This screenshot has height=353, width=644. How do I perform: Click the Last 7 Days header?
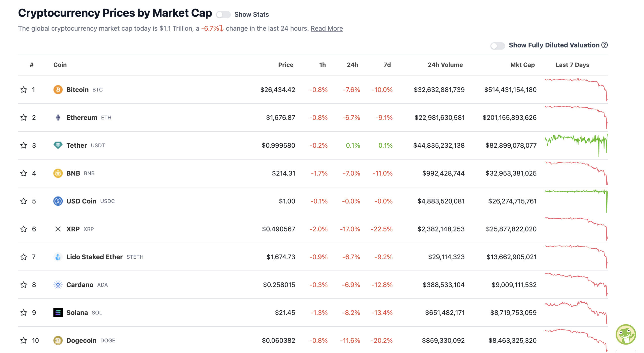click(x=572, y=65)
